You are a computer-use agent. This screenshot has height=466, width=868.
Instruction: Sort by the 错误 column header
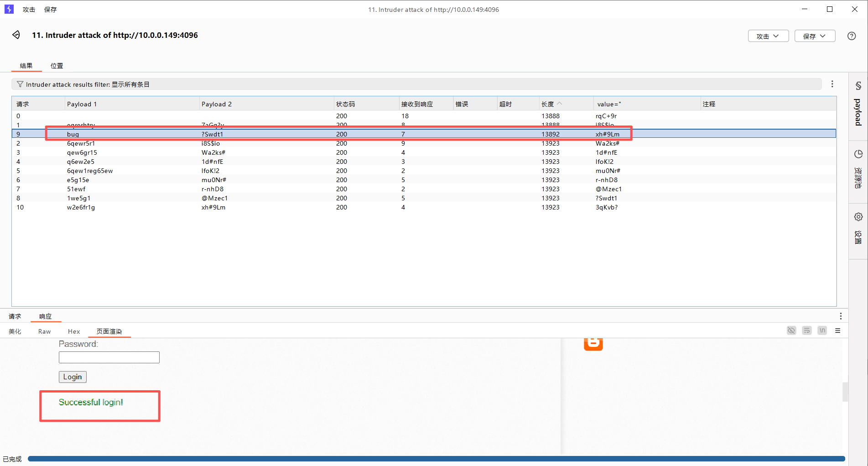point(475,104)
